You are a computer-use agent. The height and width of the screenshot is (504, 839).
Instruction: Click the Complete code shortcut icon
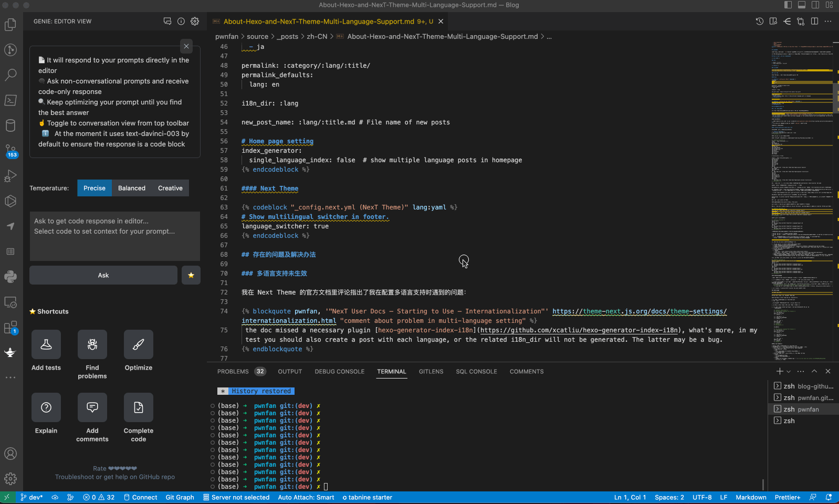pos(139,407)
